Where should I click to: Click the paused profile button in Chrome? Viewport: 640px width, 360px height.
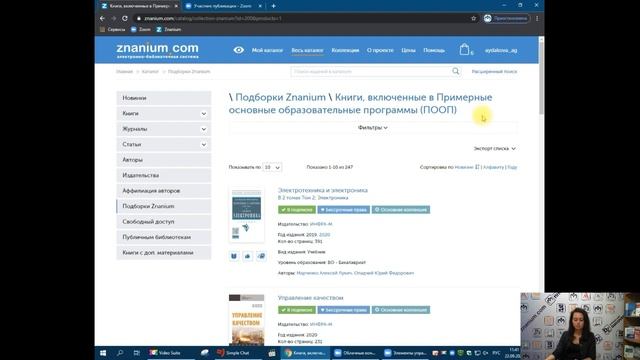point(506,18)
